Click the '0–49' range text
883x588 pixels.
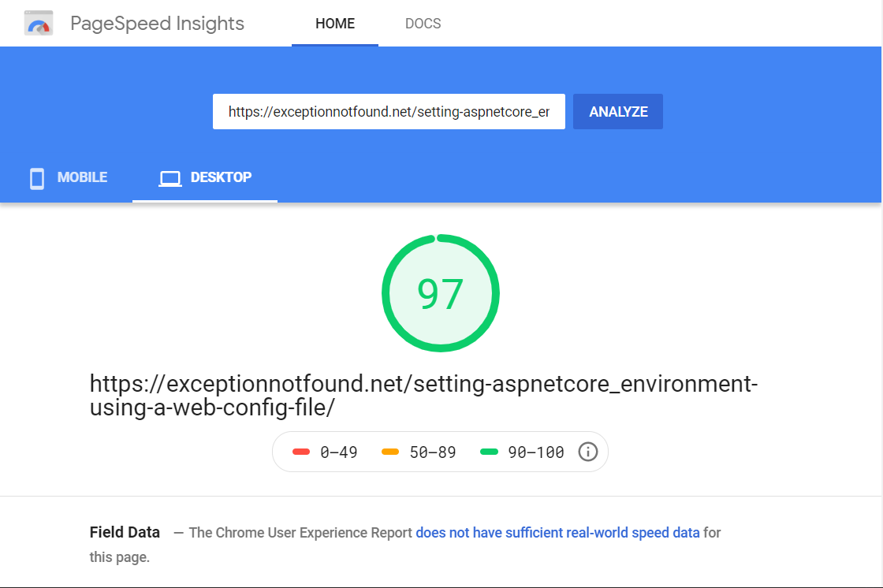[339, 452]
